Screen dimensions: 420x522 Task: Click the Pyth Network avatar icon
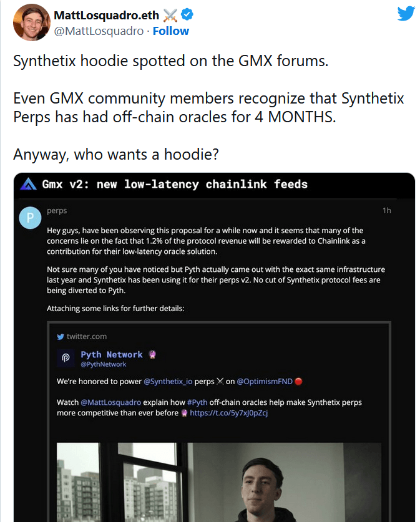tap(66, 358)
